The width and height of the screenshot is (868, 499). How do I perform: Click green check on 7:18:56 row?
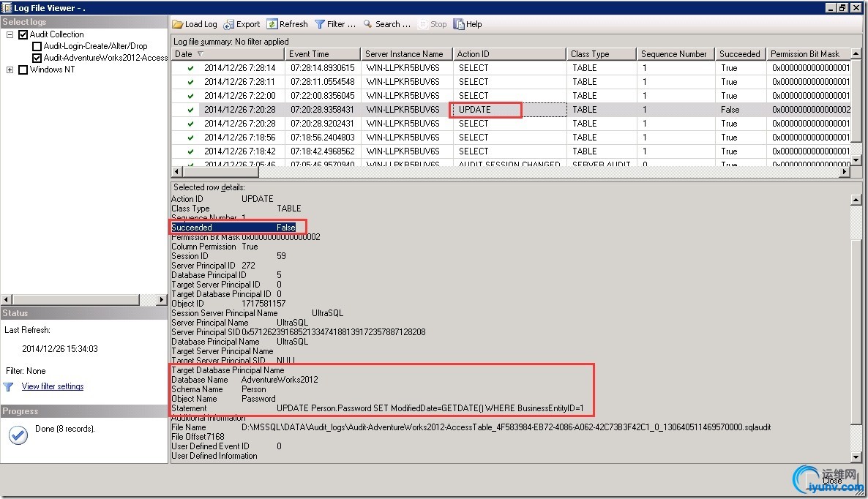coord(190,138)
